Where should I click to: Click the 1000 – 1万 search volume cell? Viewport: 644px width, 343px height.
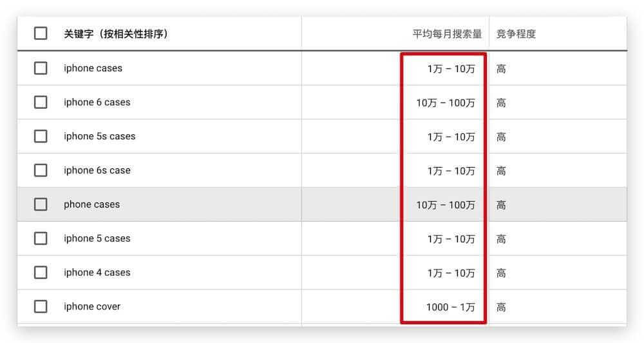point(450,307)
